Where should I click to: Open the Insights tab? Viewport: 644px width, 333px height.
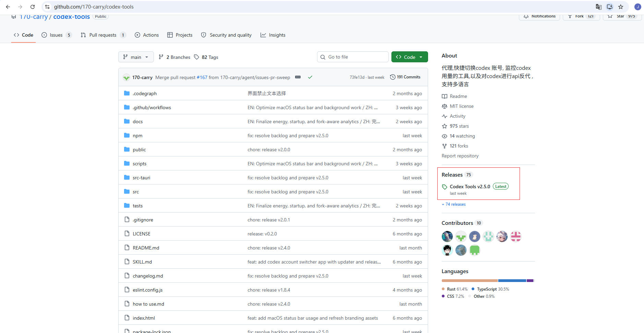273,35
